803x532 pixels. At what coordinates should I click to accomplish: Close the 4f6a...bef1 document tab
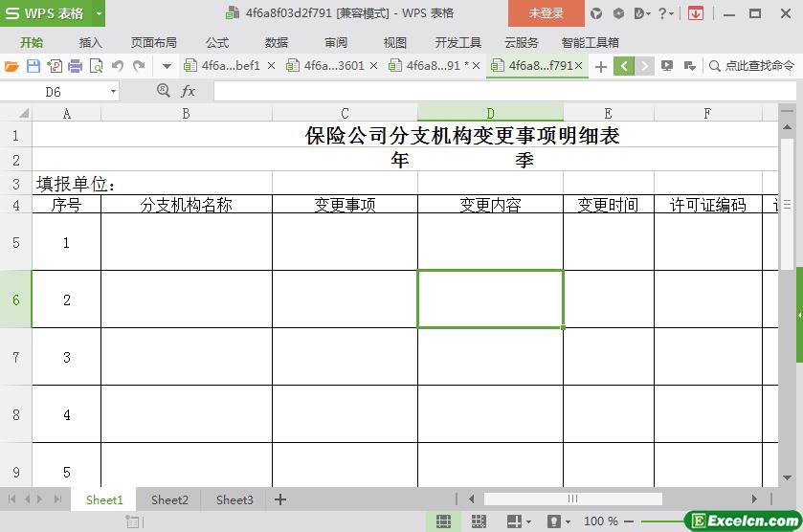point(271,66)
